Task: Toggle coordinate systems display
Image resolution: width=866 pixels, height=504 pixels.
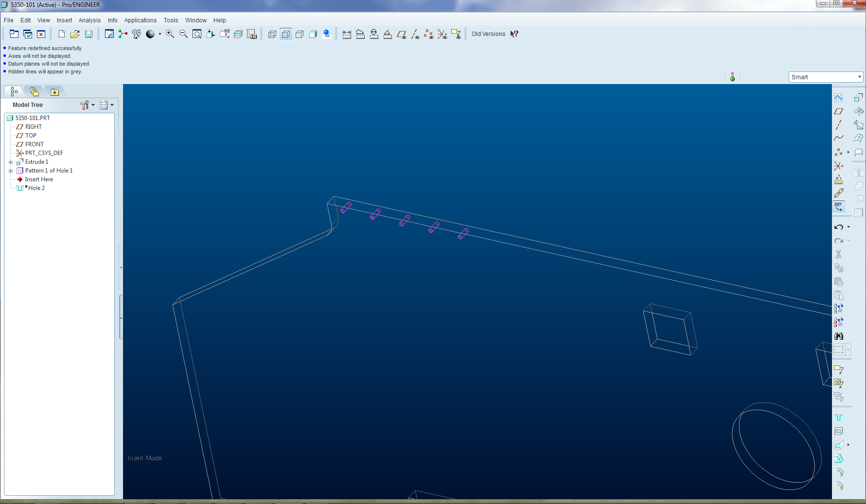Action: pyautogui.click(x=442, y=34)
